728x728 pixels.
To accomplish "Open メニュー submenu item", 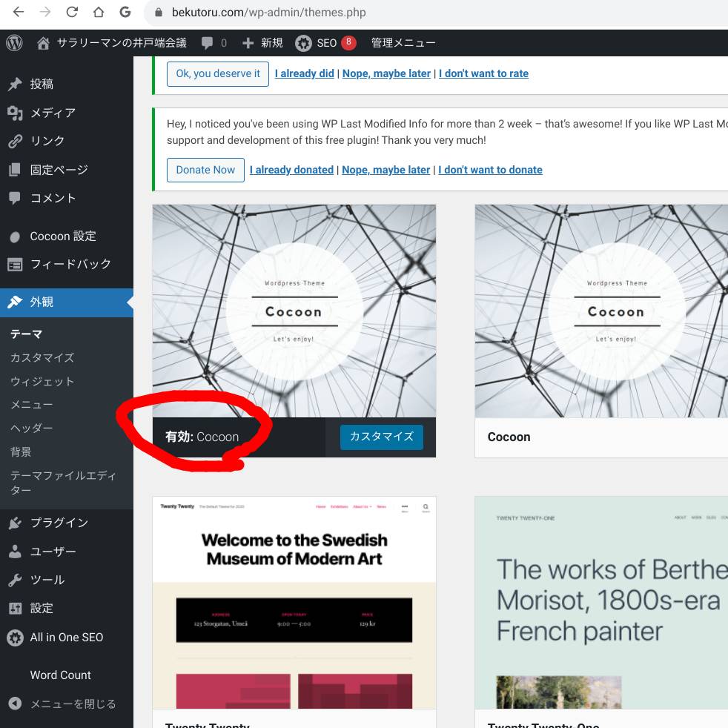I will pos(32,404).
